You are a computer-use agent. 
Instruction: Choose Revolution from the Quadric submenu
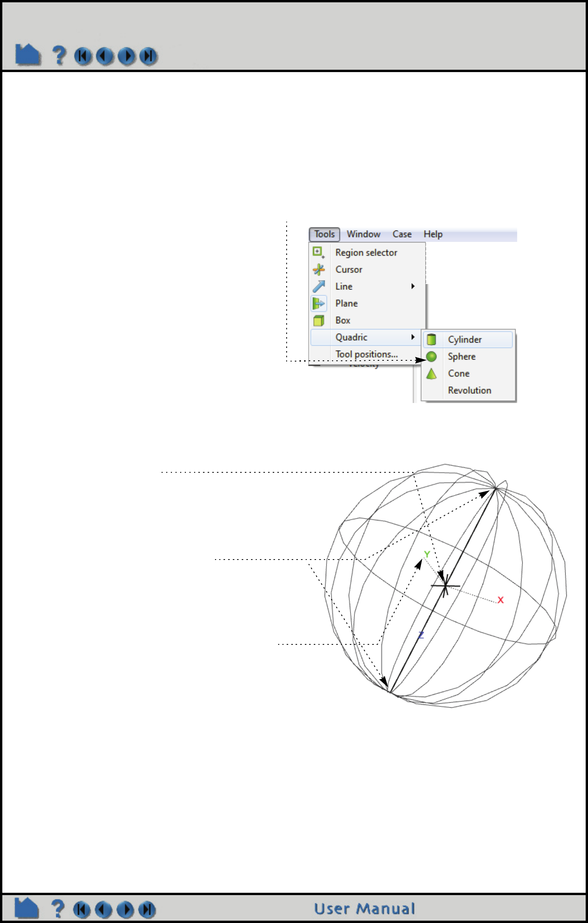469,390
